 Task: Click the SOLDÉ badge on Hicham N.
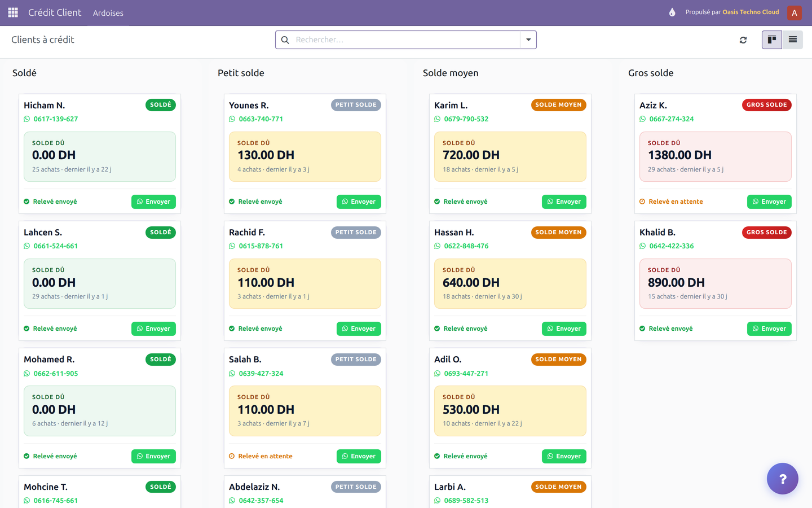(x=161, y=105)
